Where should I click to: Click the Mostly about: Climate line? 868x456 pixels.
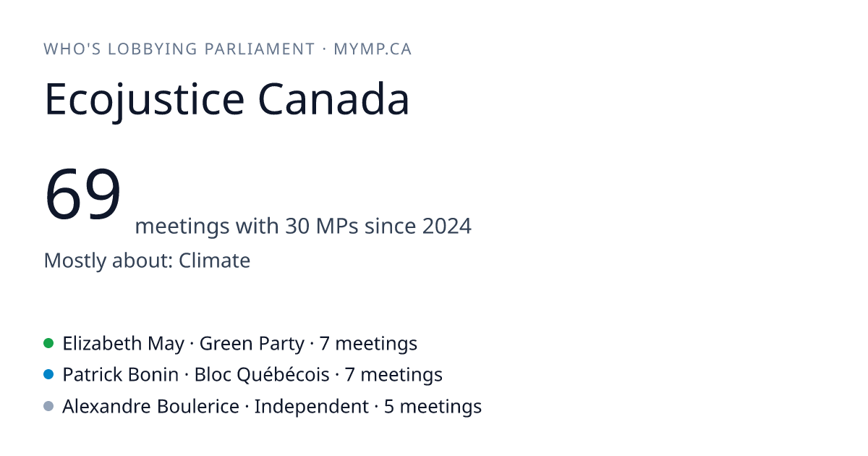[x=148, y=261]
